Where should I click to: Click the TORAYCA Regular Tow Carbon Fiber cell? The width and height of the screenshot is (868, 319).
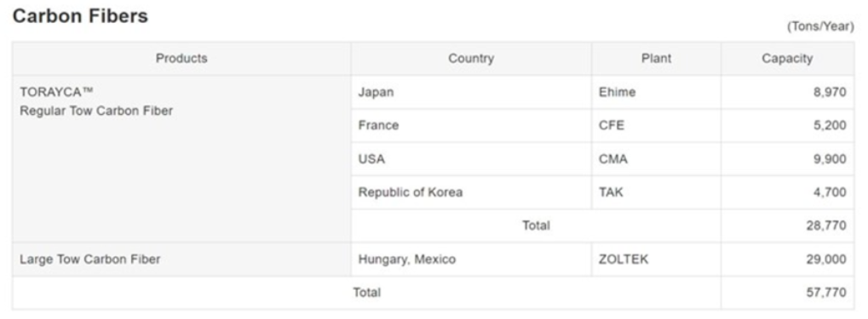(181, 159)
